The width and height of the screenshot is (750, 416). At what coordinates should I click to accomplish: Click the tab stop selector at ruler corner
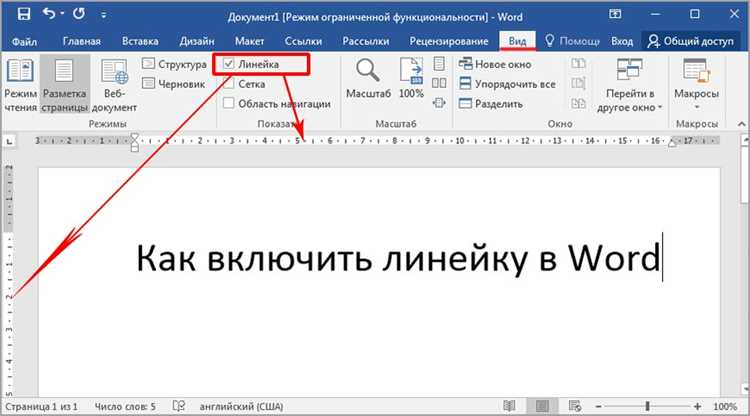click(9, 141)
